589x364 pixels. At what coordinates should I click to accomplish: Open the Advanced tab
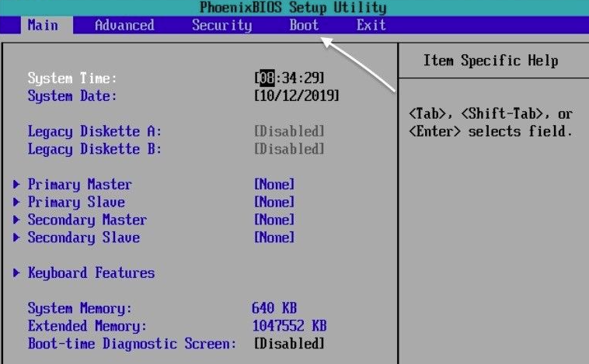point(124,25)
